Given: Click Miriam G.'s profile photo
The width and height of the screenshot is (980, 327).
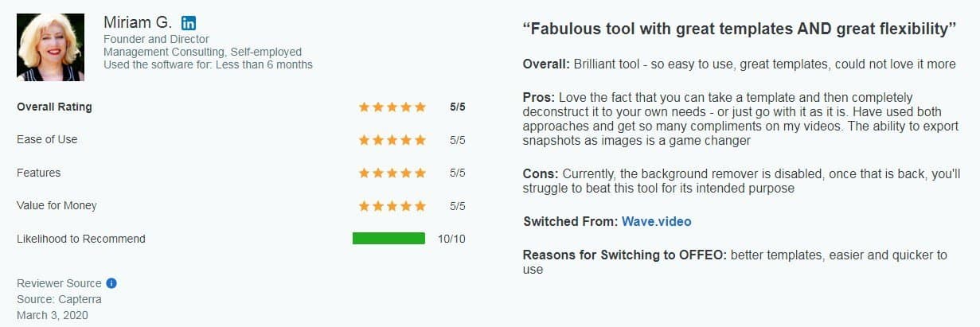Looking at the screenshot, I should tap(50, 47).
